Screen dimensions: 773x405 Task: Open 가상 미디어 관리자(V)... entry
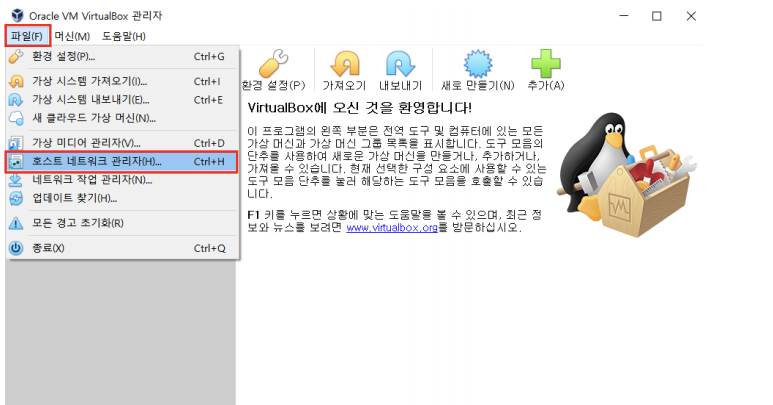(x=122, y=143)
